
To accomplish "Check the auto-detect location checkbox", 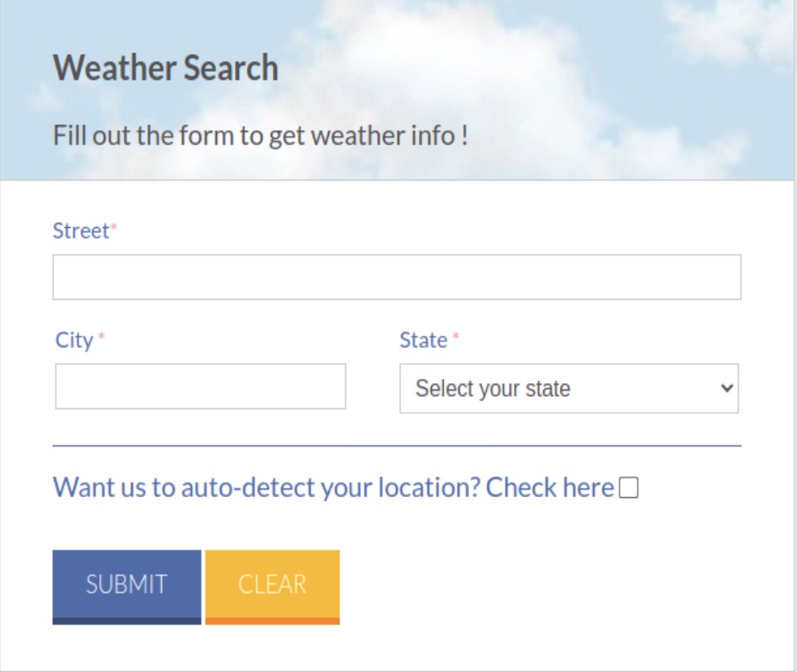I will (x=629, y=487).
